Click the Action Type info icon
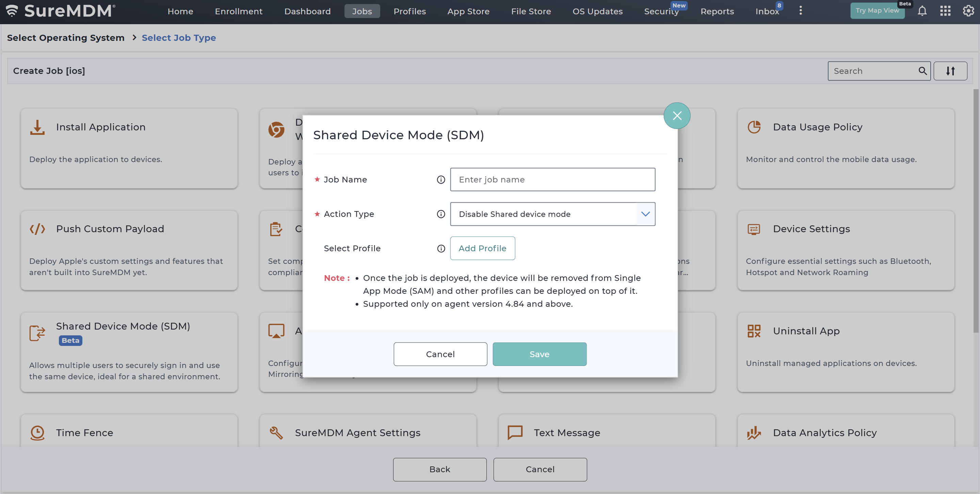 pos(440,214)
